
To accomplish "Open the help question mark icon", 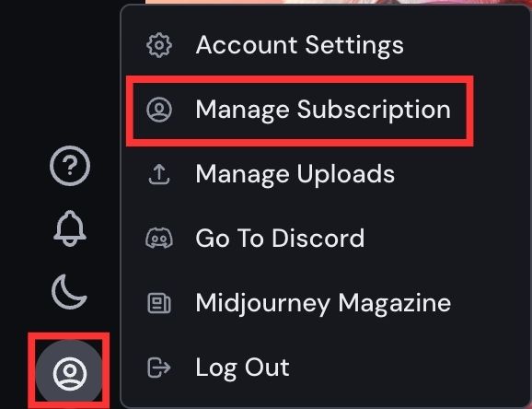I will tap(70, 166).
